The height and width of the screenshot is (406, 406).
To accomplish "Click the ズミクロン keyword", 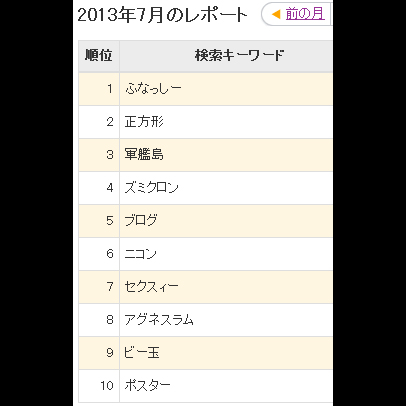I will (152, 188).
